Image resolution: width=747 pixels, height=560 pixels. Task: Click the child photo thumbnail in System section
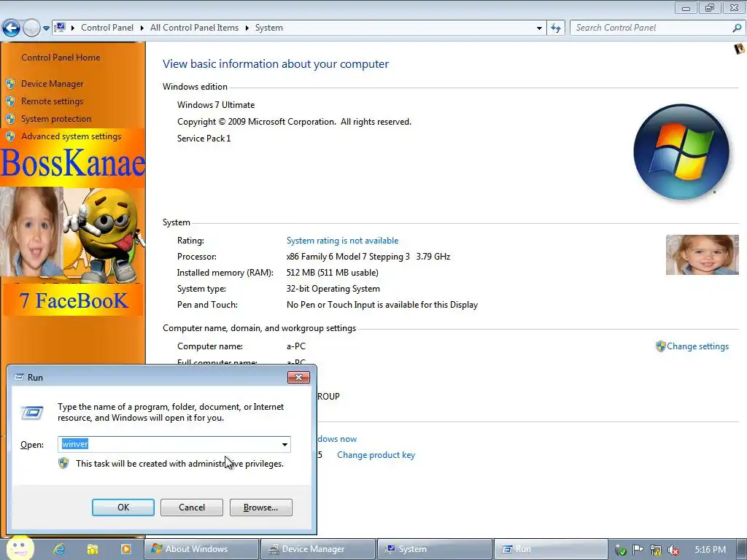point(703,254)
